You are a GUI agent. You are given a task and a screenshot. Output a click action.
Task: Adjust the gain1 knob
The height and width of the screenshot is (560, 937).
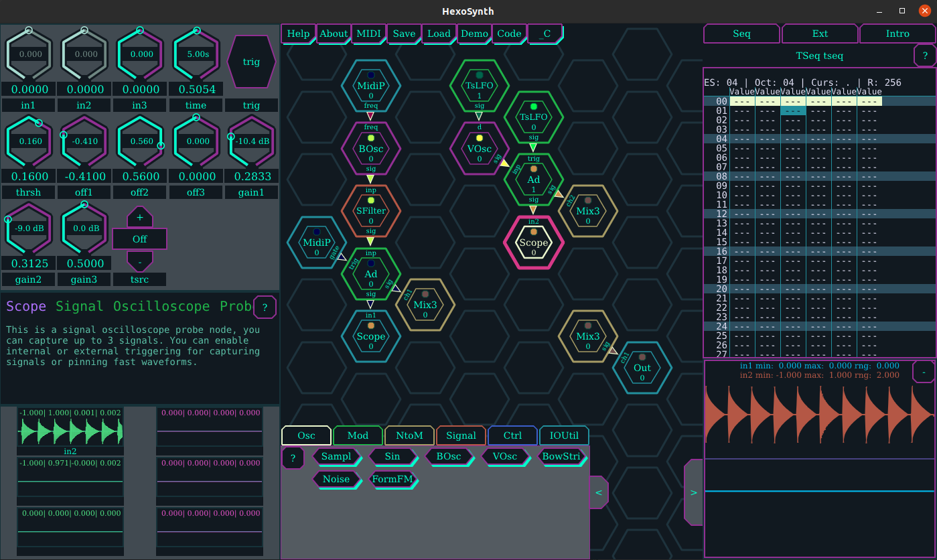point(251,141)
